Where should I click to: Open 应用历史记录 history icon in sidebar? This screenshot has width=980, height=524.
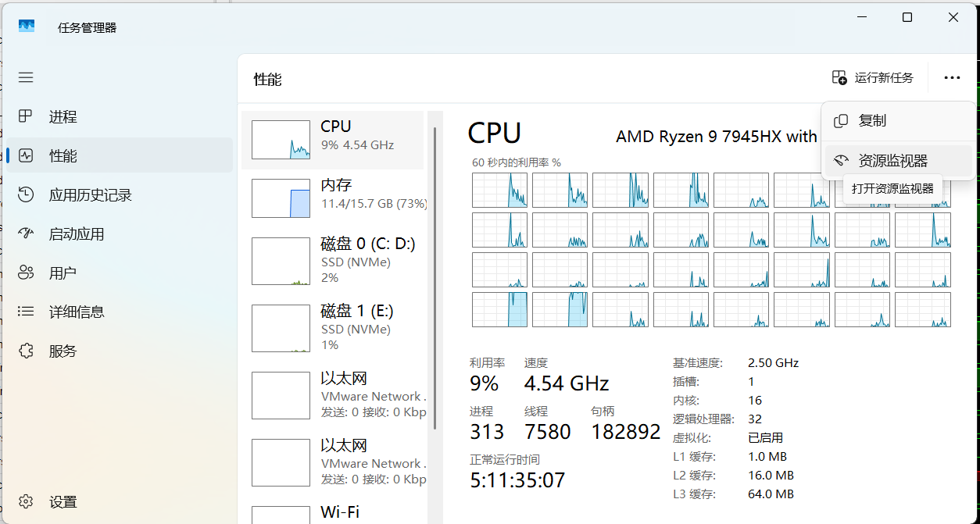[26, 194]
